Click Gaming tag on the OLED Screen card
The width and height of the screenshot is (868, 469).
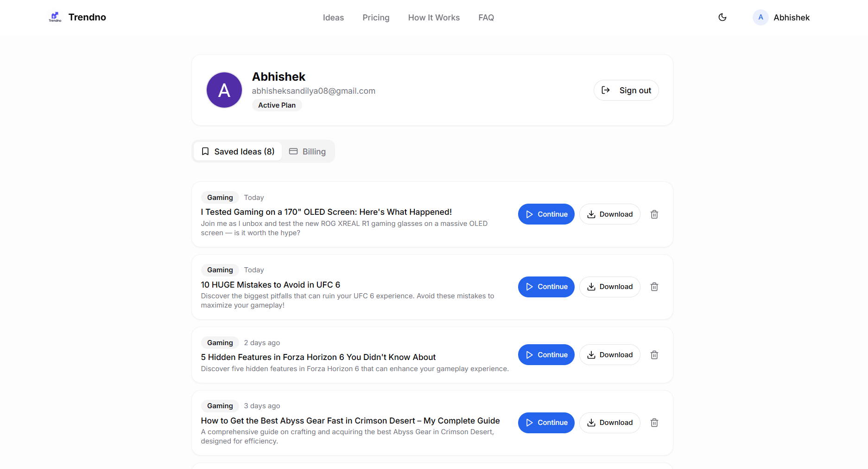tap(220, 198)
